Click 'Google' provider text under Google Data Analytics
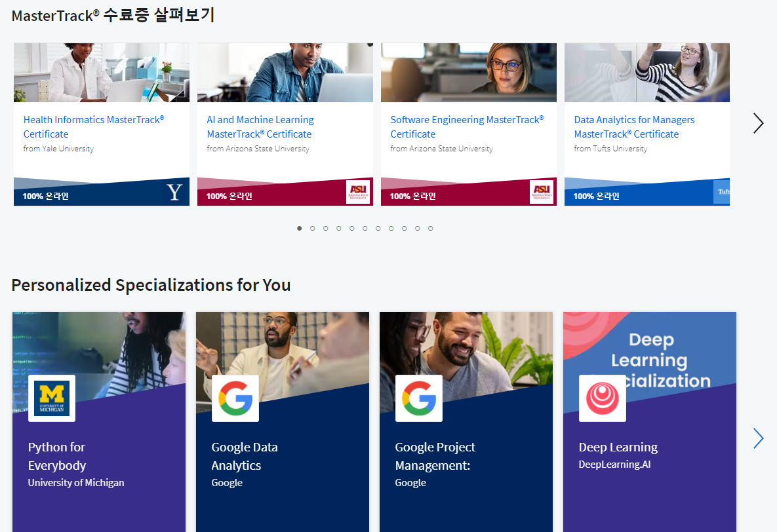Screen dimensions: 777x532 coord(227,482)
